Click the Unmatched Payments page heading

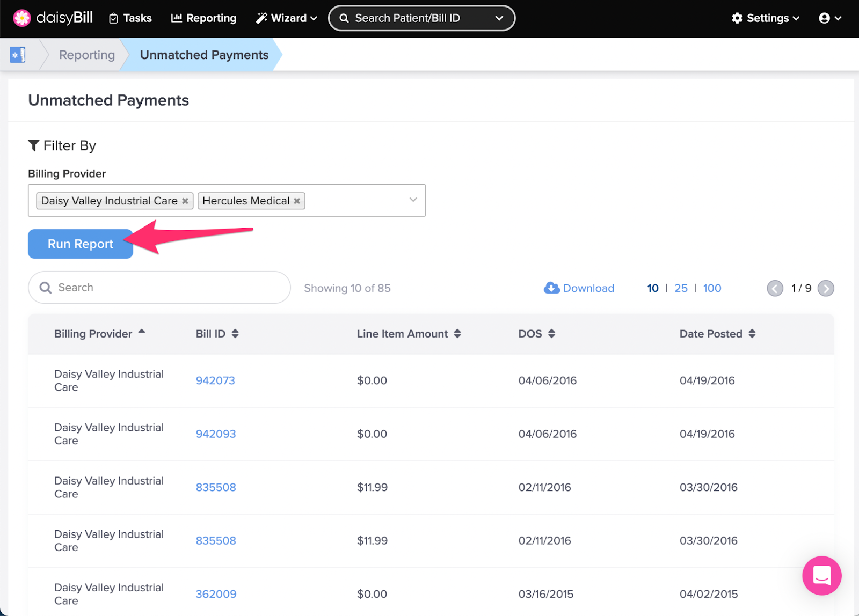click(108, 100)
